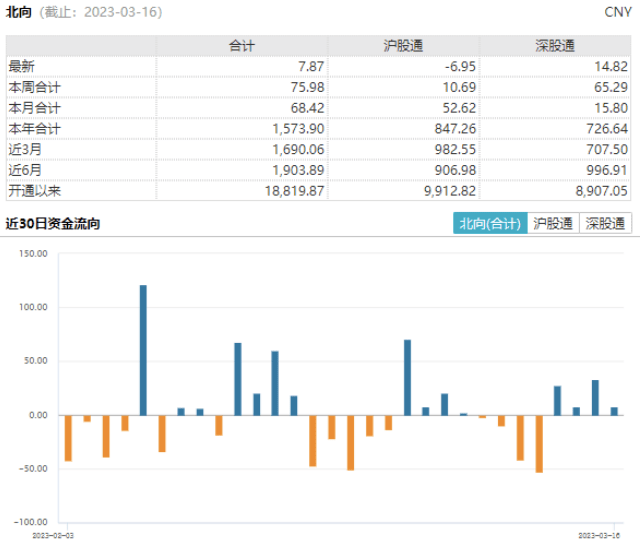Switch to the 沪股通 tab

pos(553,223)
